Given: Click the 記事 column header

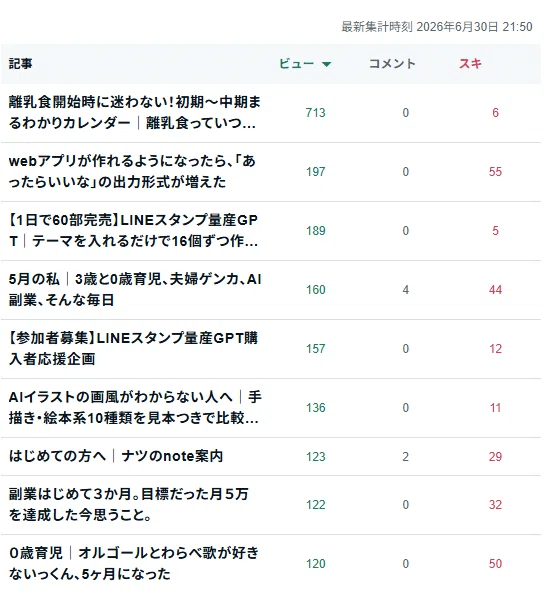Looking at the screenshot, I should tap(21, 64).
